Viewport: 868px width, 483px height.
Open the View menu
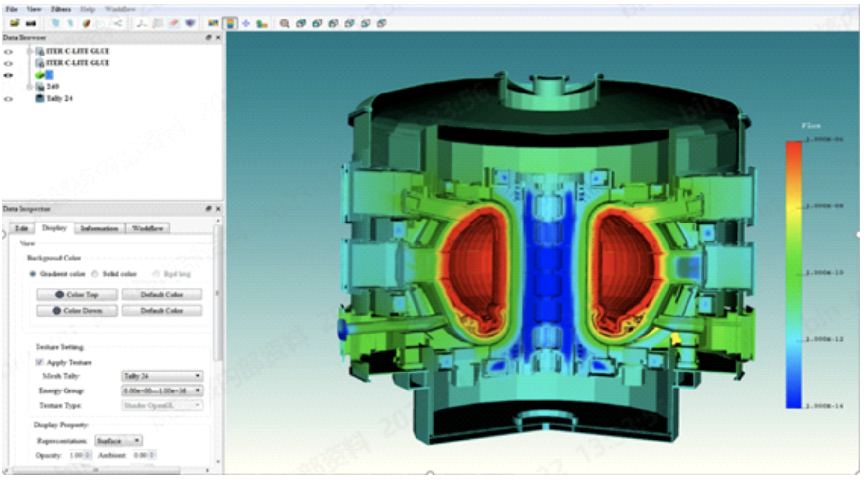[34, 9]
